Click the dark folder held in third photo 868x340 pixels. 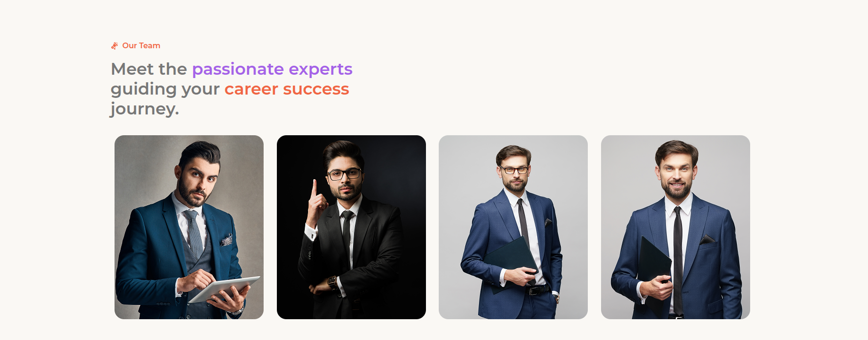pyautogui.click(x=510, y=263)
